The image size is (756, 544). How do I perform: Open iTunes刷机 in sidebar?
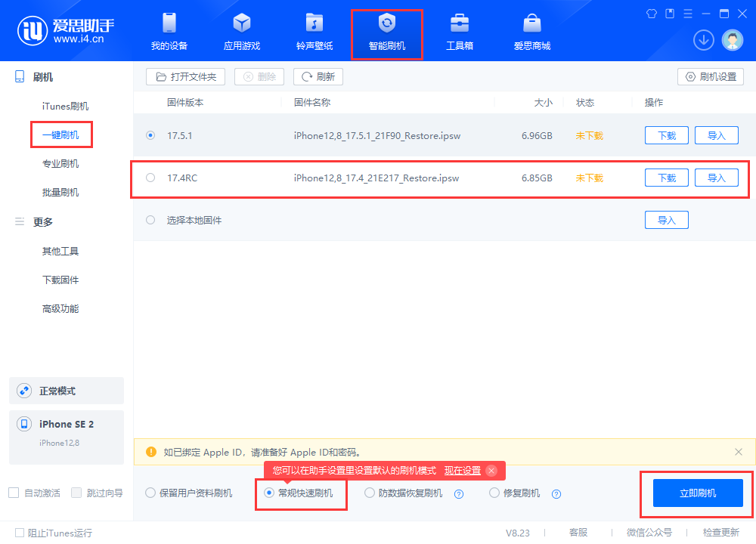tap(65, 106)
